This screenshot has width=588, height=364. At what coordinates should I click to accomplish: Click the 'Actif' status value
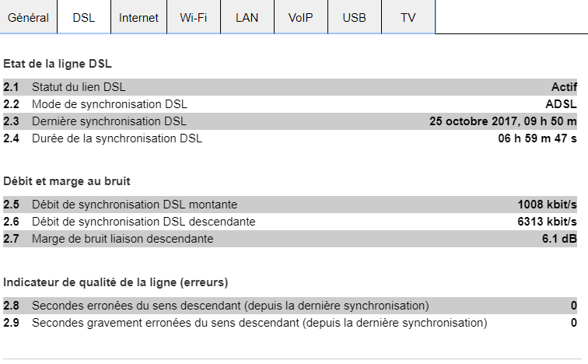pyautogui.click(x=564, y=87)
